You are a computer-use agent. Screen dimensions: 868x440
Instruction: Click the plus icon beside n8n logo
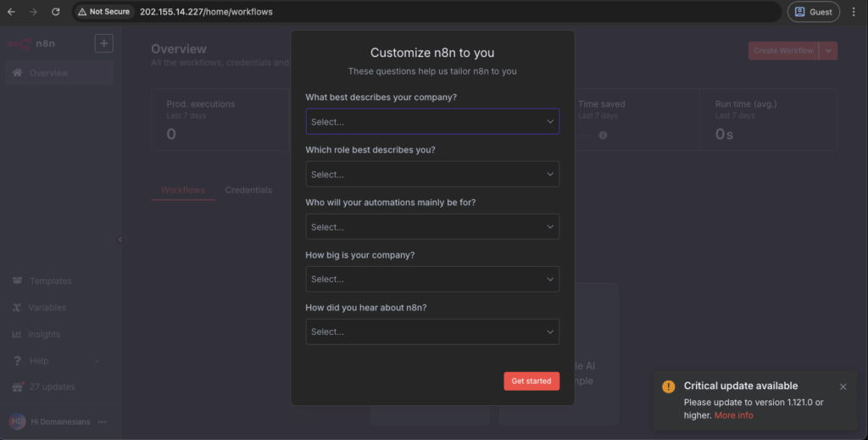tap(103, 43)
